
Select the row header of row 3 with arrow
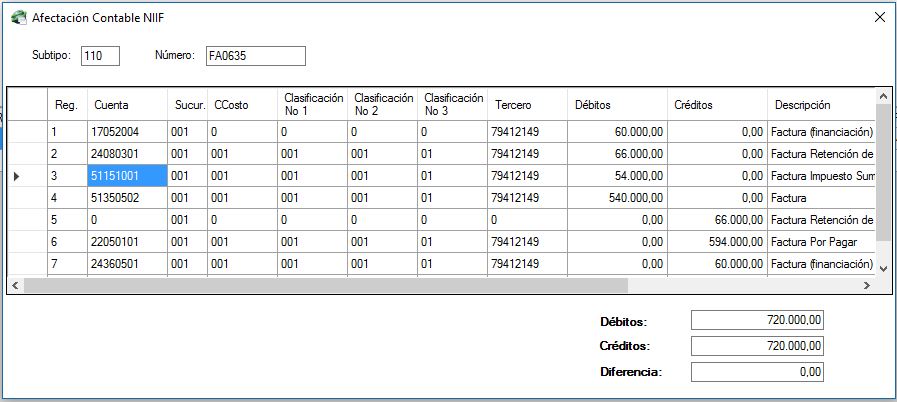point(27,176)
